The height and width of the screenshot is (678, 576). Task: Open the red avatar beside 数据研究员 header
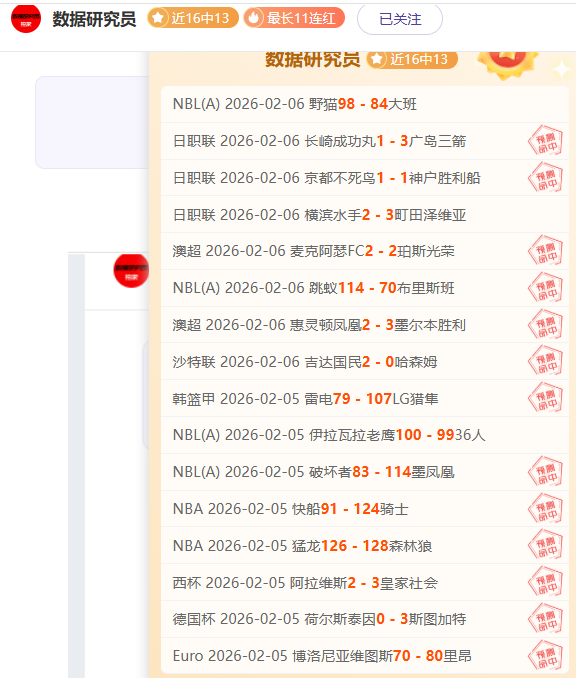pos(26,19)
